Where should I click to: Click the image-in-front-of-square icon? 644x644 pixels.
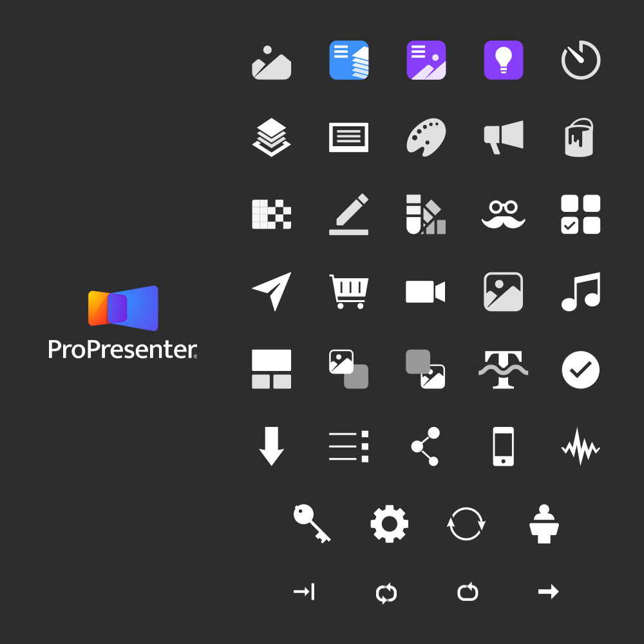[x=348, y=369]
